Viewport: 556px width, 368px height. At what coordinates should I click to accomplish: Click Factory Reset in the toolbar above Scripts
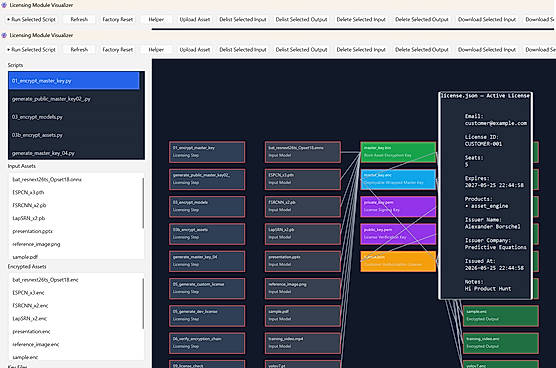(x=118, y=50)
